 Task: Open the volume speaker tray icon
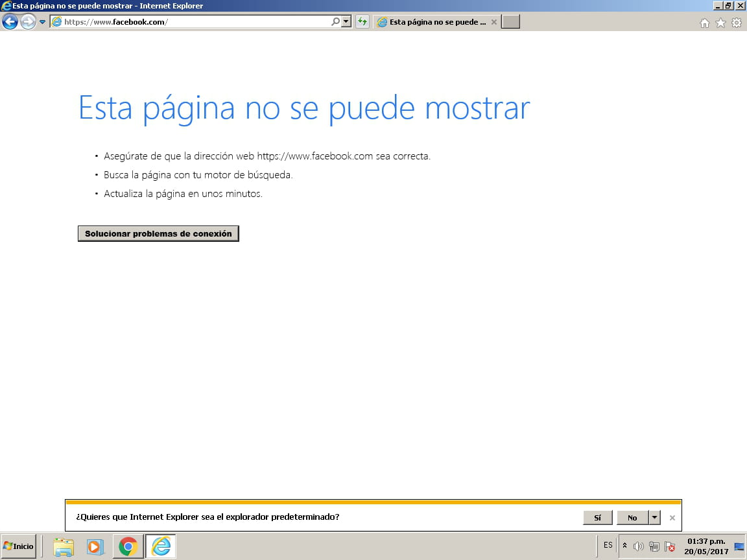click(x=638, y=546)
